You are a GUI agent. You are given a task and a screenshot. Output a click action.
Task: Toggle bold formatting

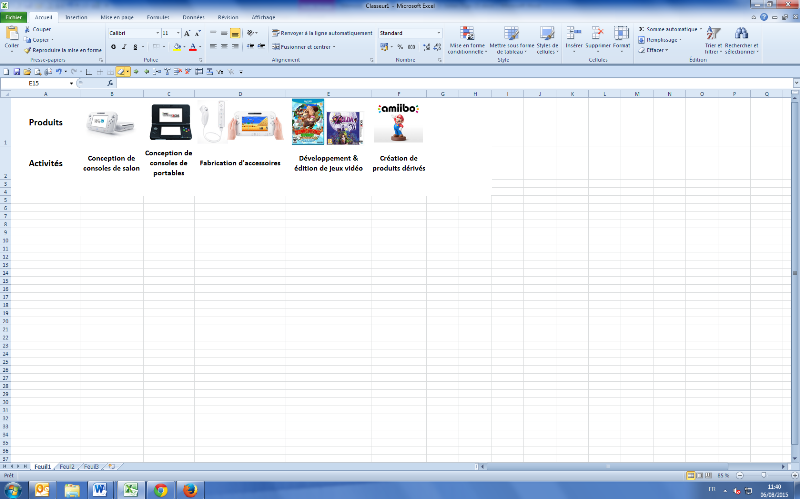[112, 46]
